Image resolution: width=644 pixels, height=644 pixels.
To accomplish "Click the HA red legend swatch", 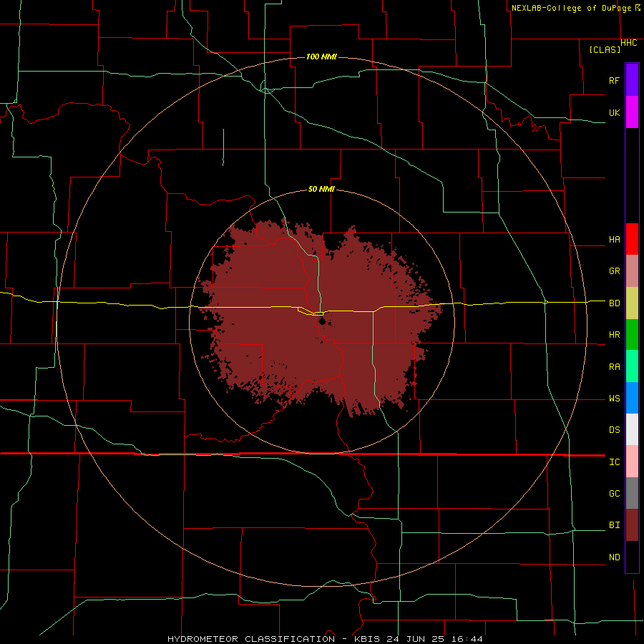I will tap(632, 239).
